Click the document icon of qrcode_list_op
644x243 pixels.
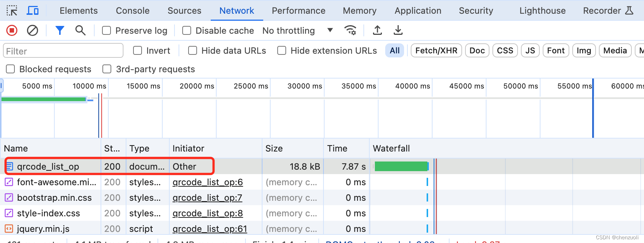[x=10, y=166]
